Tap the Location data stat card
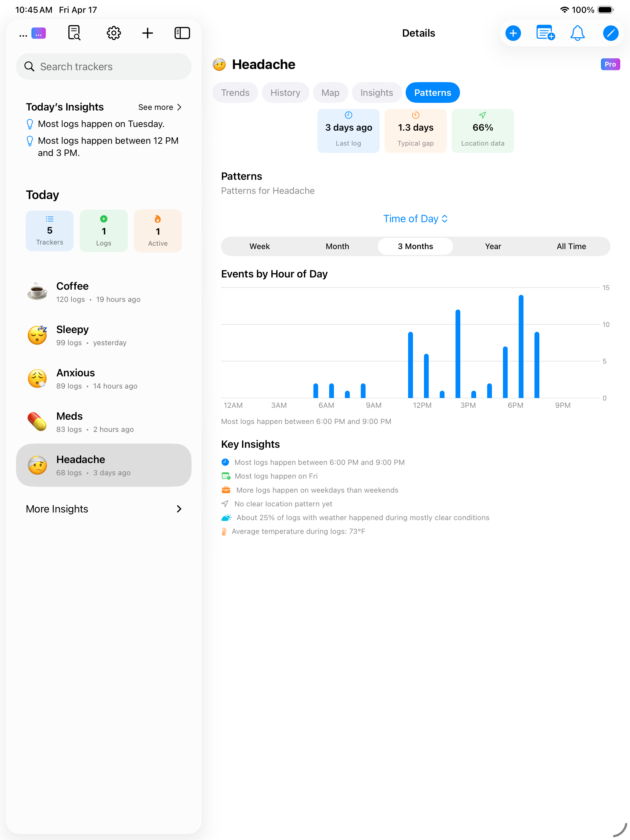The width and height of the screenshot is (630, 840). click(x=483, y=131)
